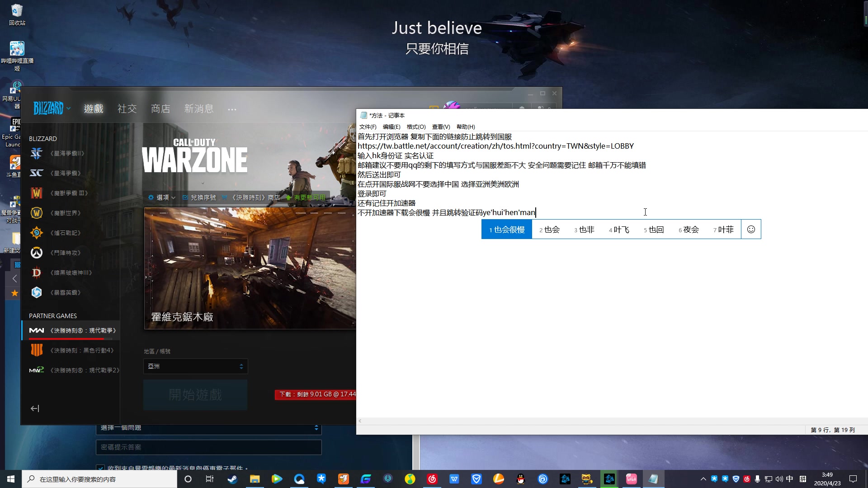
Task: Open Notepad 帮助(H) menu
Action: coord(466,127)
